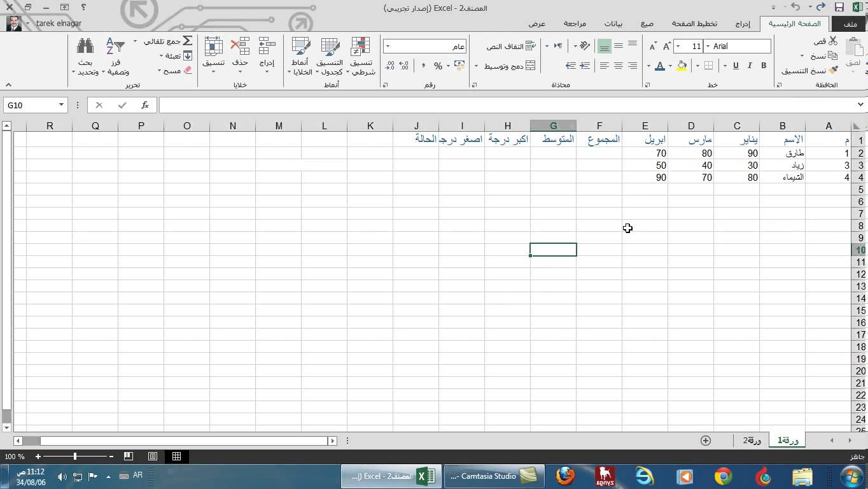Click the accounting number format icon
The image size is (868, 489).
point(459,66)
